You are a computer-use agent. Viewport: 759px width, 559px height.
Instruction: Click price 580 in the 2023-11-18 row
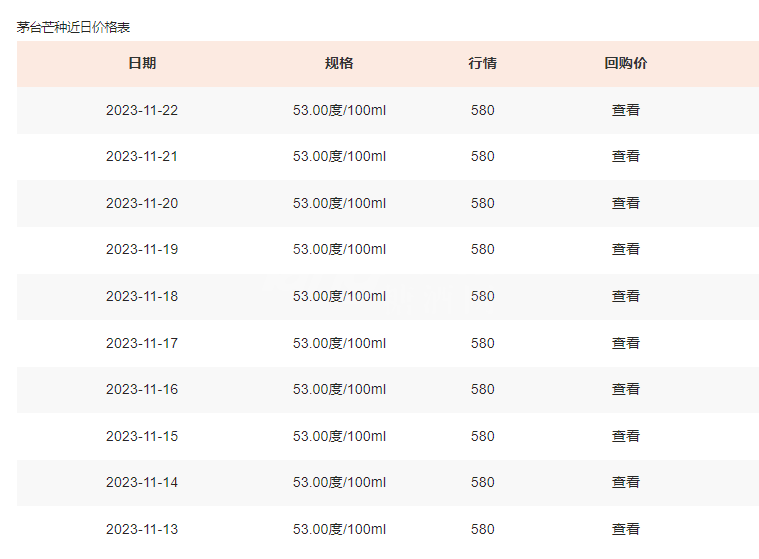coord(483,296)
